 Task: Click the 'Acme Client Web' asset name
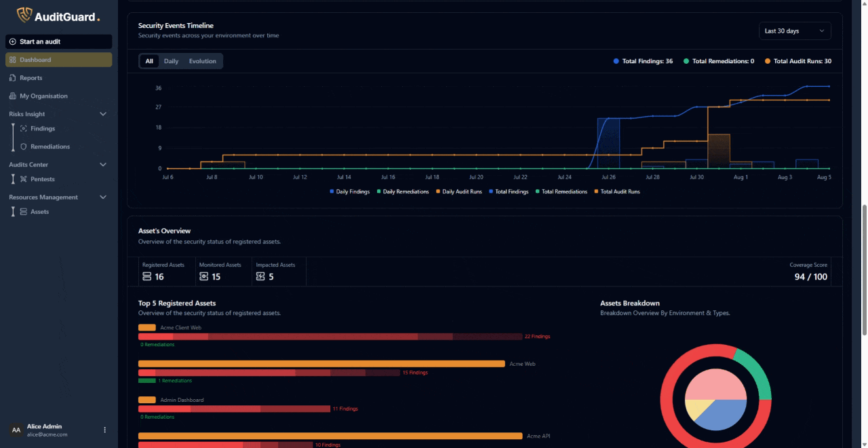point(180,328)
